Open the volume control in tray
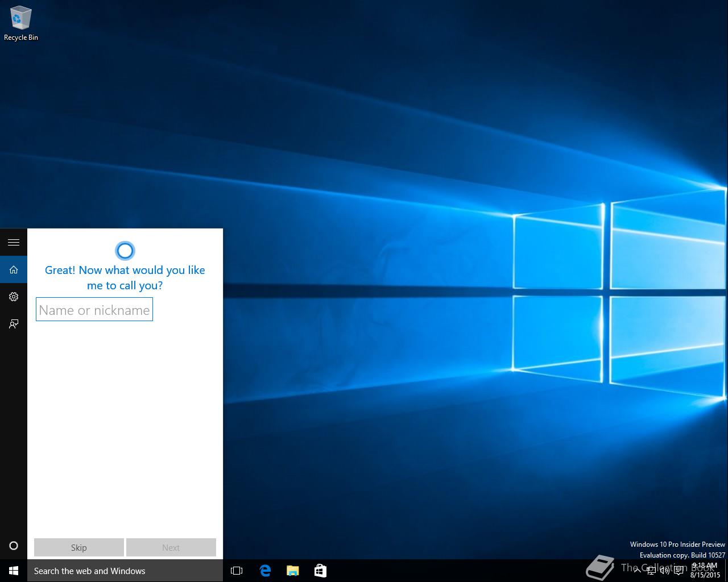 pos(664,571)
